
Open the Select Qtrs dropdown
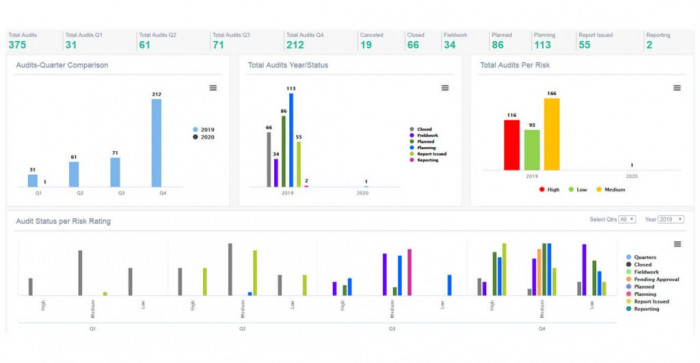click(x=627, y=219)
